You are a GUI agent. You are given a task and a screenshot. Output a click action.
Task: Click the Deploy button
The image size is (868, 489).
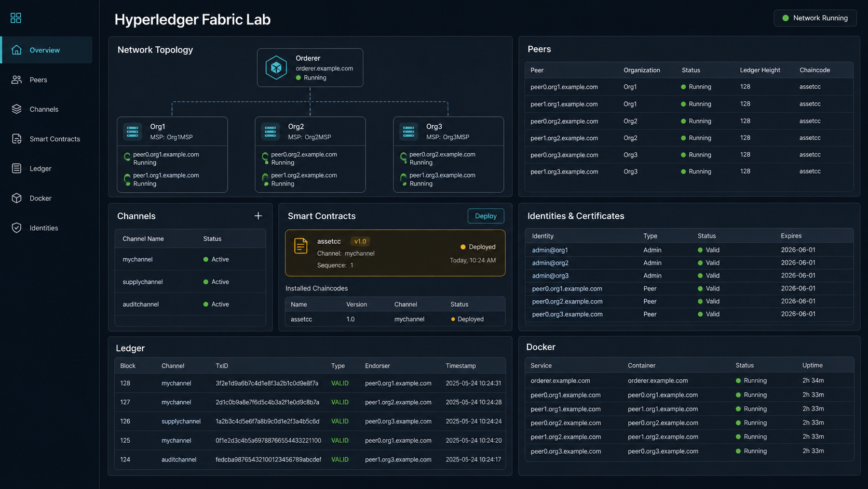point(486,216)
